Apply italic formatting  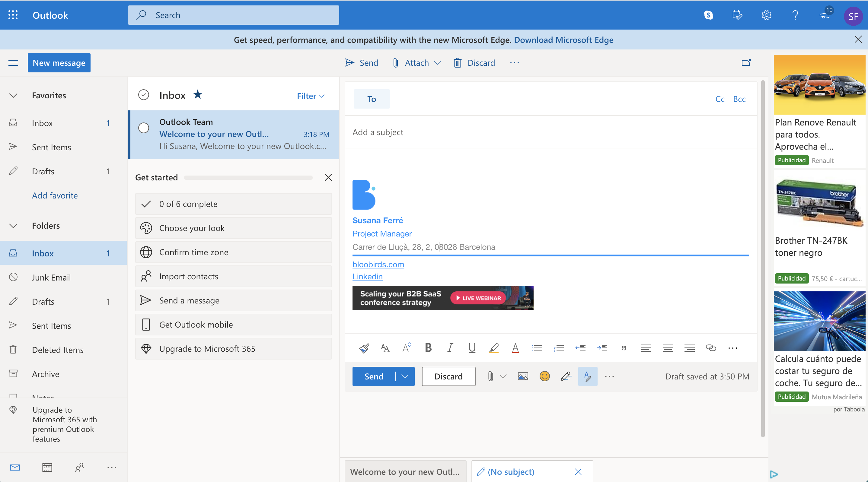click(450, 347)
